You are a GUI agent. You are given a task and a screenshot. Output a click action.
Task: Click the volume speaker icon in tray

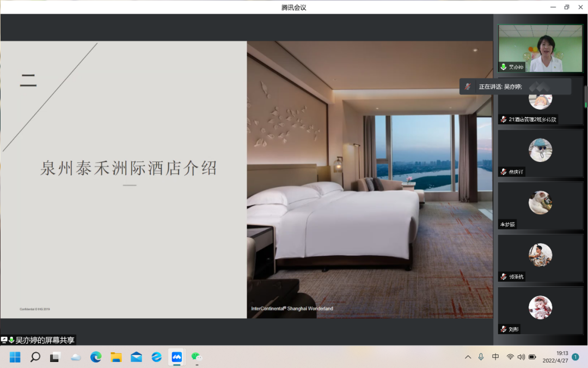click(521, 357)
